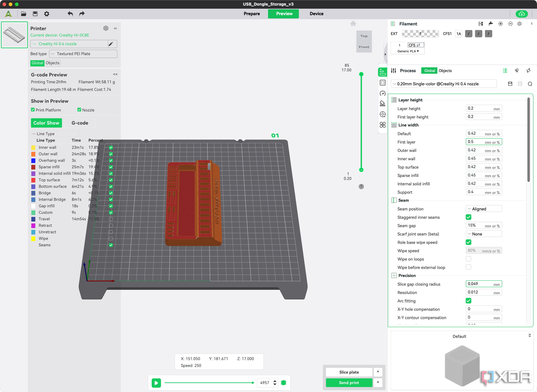
Task: Click the filament sync icon
Action: point(481,24)
